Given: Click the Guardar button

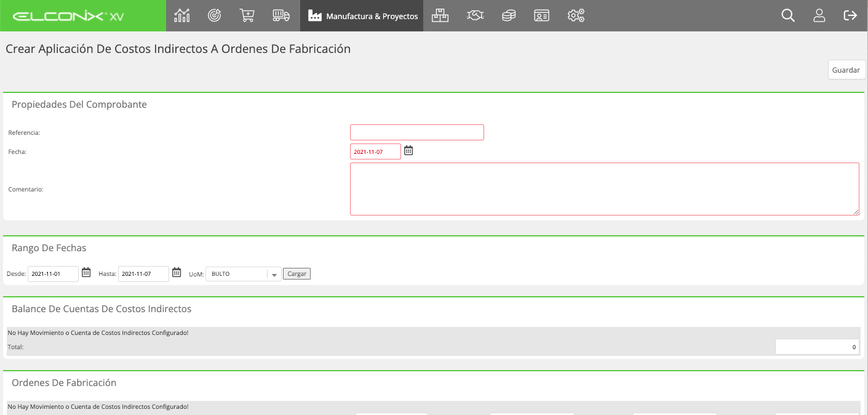Looking at the screenshot, I should pos(846,70).
